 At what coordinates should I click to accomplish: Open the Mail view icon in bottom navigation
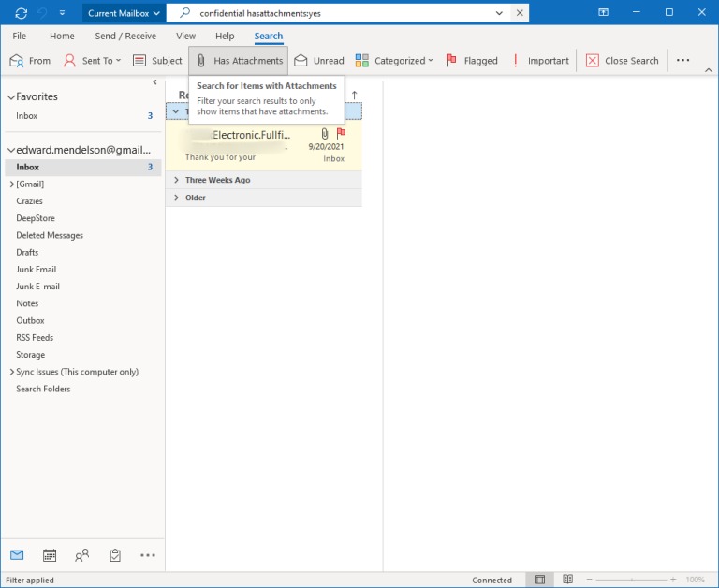(x=17, y=555)
